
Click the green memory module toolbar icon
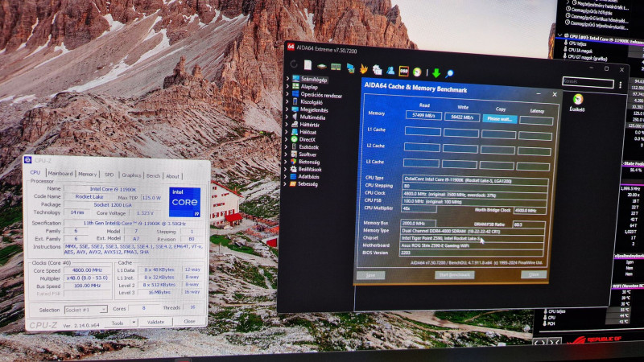pos(336,68)
